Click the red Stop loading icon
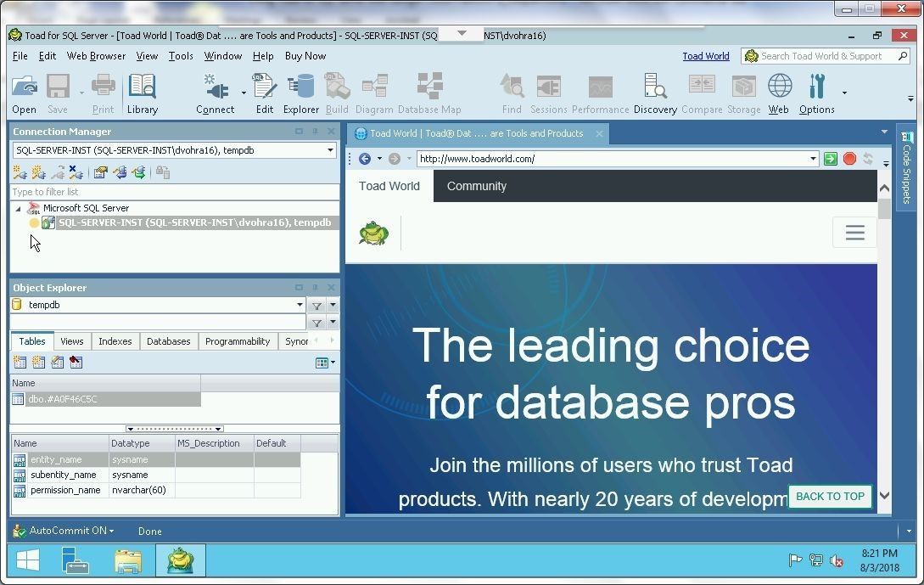Screen dimensions: 924x585 pos(849,159)
